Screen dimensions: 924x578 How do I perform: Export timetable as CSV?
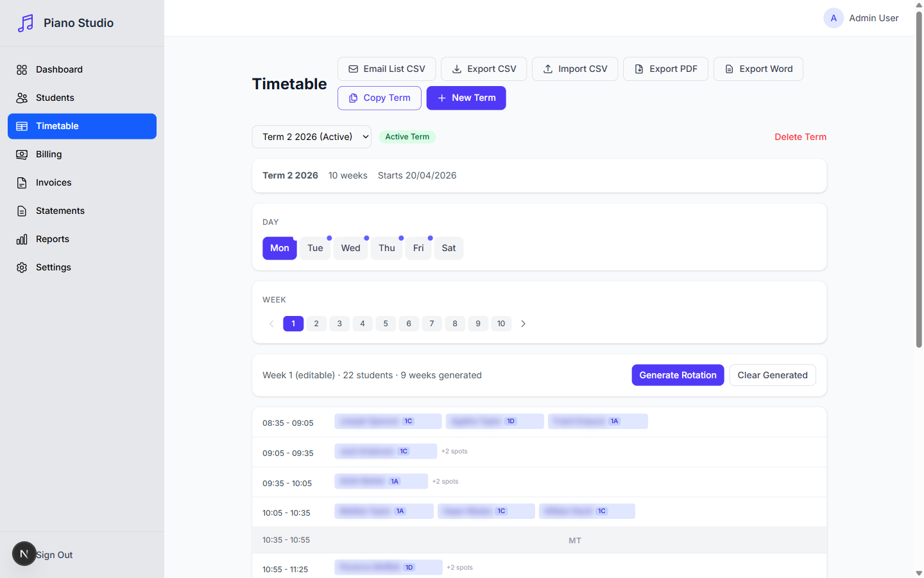click(484, 69)
